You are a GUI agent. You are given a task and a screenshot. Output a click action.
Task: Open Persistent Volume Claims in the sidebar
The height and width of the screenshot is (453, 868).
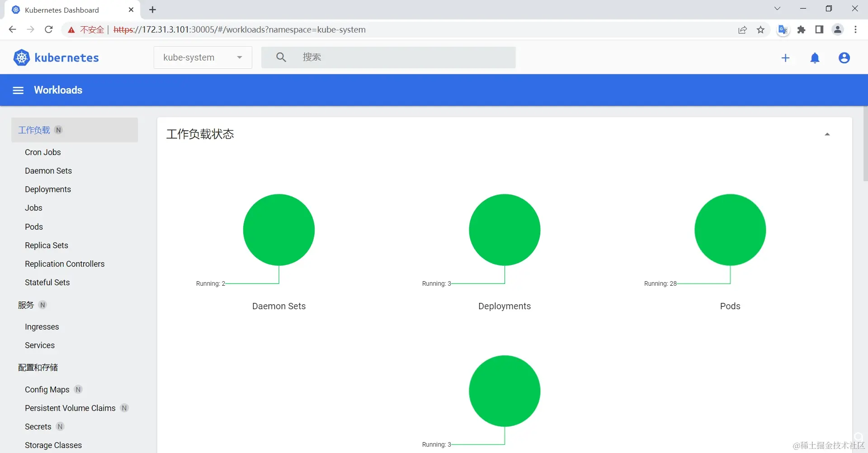point(70,408)
